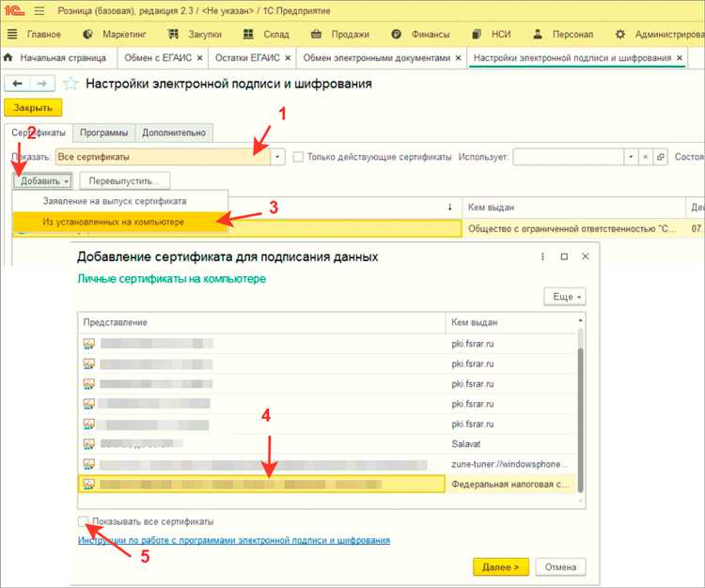This screenshot has width=705, height=588.
Task: Click certificate icon in Федеральная налоговая row
Action: click(89, 485)
